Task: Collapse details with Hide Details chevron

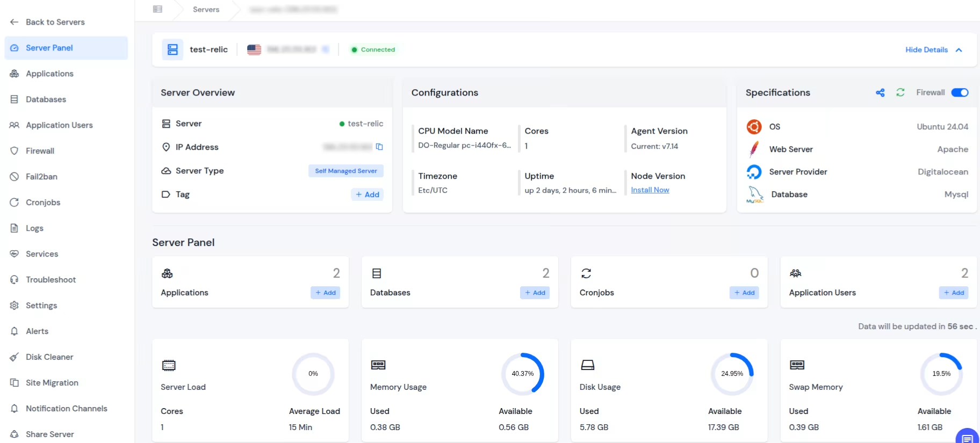Action: pos(959,50)
